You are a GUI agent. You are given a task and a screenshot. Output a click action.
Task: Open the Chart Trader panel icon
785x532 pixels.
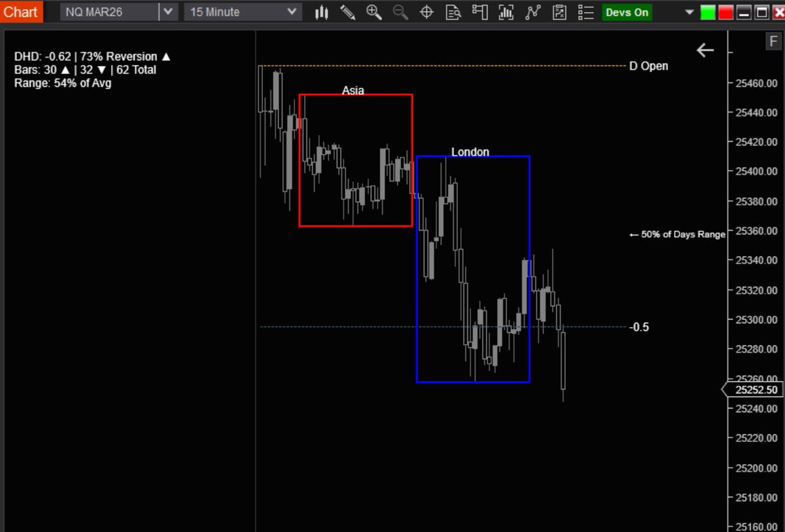pos(480,12)
